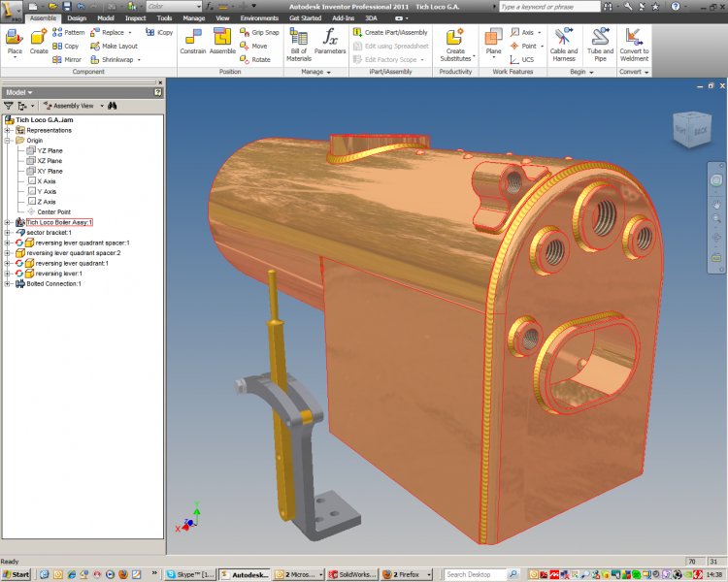Screen dimensions: 728x582
Task: Select Tich Loco Boiler Assy:1 in browser
Action: pyautogui.click(x=58, y=222)
